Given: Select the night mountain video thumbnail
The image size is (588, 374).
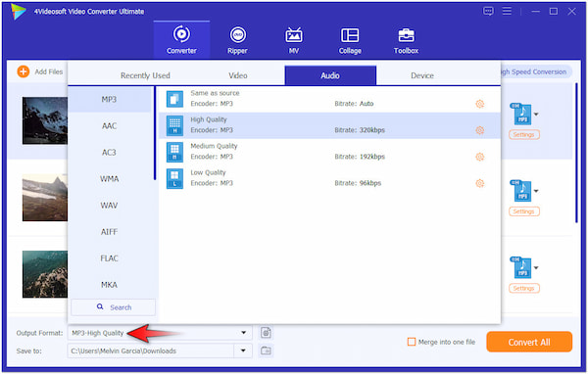Looking at the screenshot, I should click(45, 120).
